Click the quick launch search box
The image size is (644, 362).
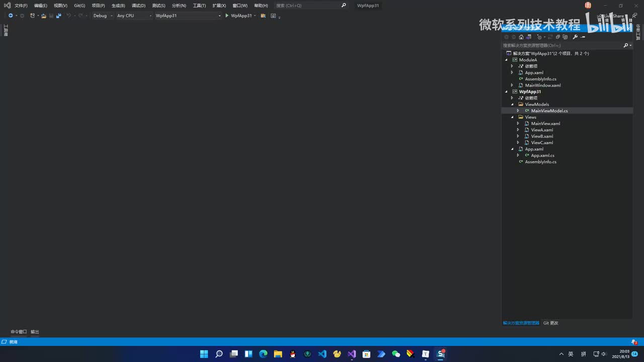click(x=311, y=6)
